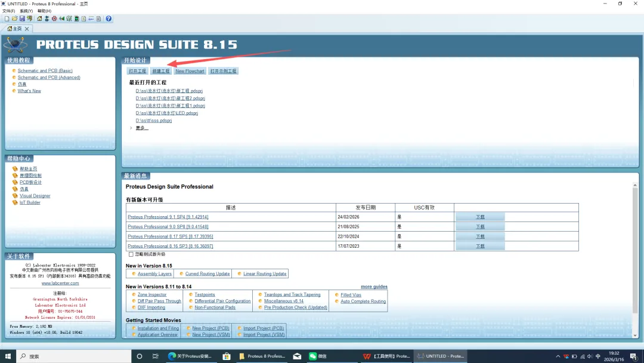Open Proteus Professional 9.1 SP4 link
Screen dimensions: 644x363
pos(168,217)
